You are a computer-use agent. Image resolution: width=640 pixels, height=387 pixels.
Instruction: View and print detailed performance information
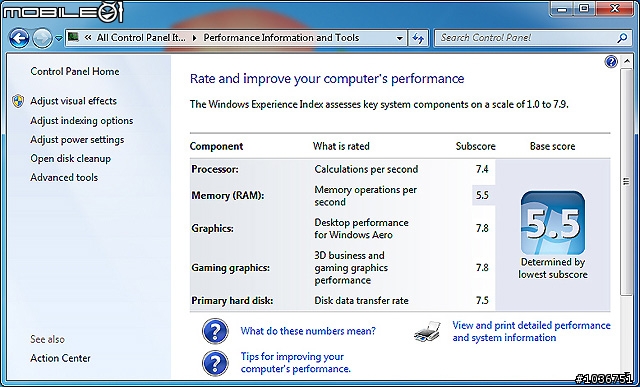click(531, 331)
